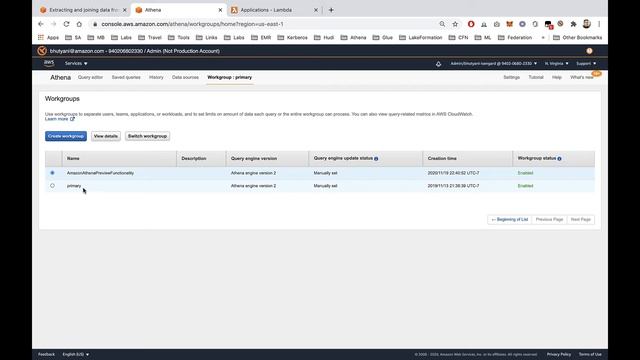Click the View details button
This screenshot has height=360, width=640.
106,136
